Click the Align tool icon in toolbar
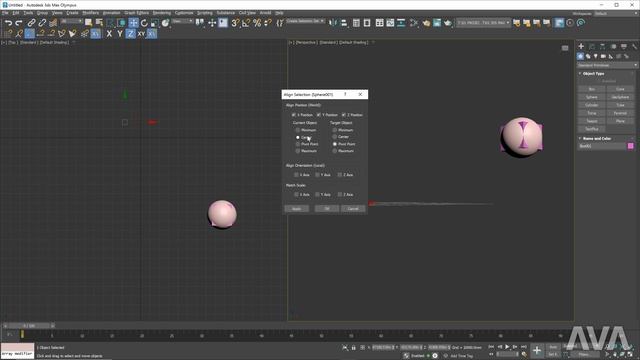 (x=344, y=23)
